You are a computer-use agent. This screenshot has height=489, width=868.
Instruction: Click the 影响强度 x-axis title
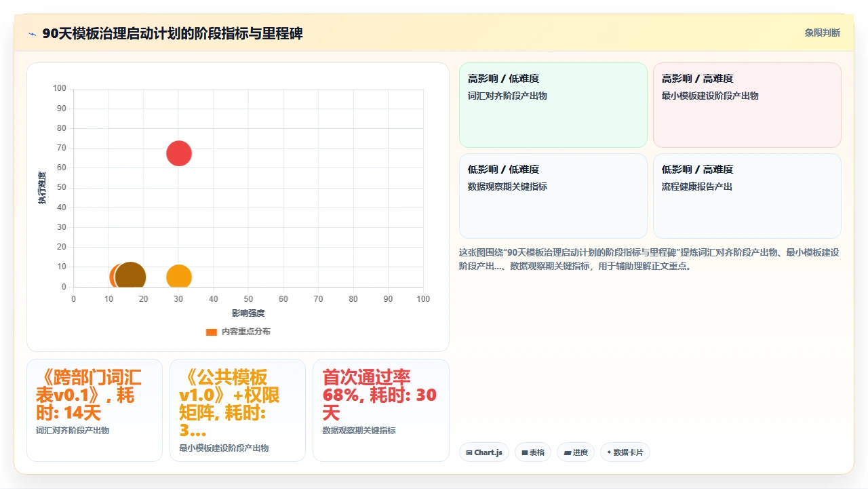point(248,313)
